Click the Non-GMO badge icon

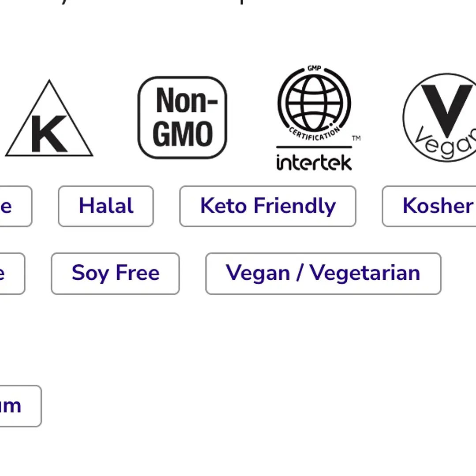coord(183,117)
